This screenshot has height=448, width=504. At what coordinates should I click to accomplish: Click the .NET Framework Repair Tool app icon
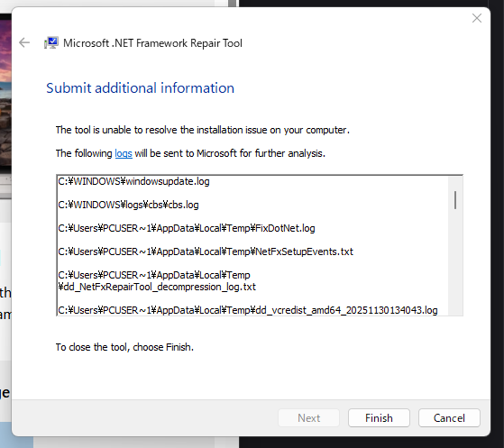click(51, 42)
